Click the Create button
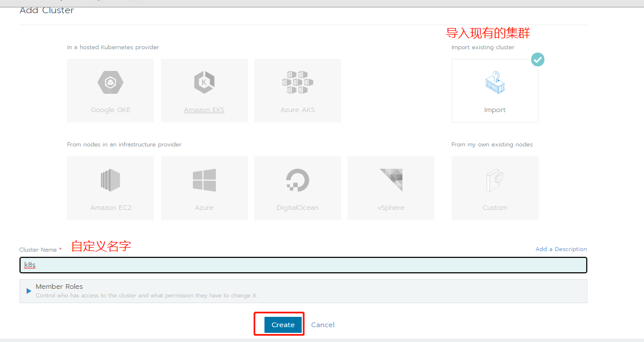Viewport: 644px width, 342px height. 283,325
